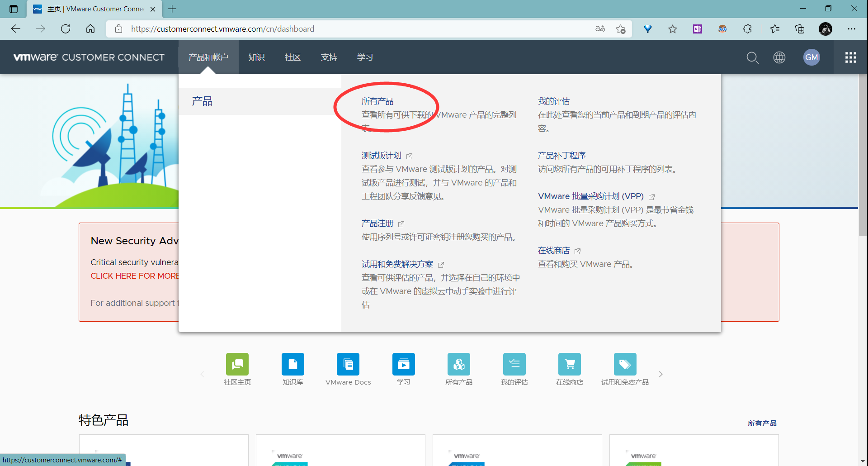Open the tab actions menu icon

[x=14, y=9]
